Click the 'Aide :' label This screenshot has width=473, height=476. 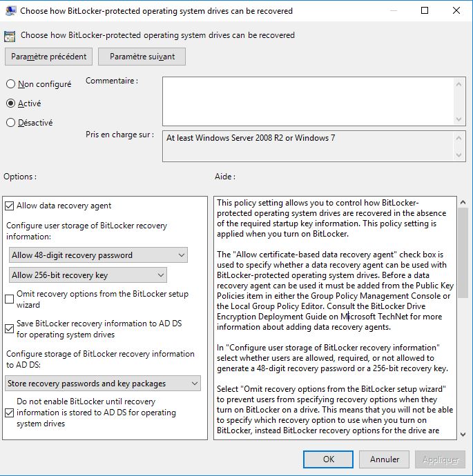(225, 177)
